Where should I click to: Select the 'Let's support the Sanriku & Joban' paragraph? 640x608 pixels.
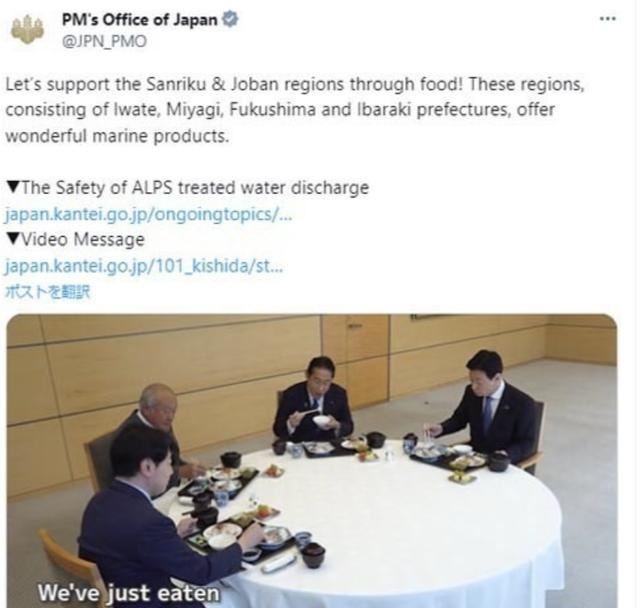coord(295,110)
